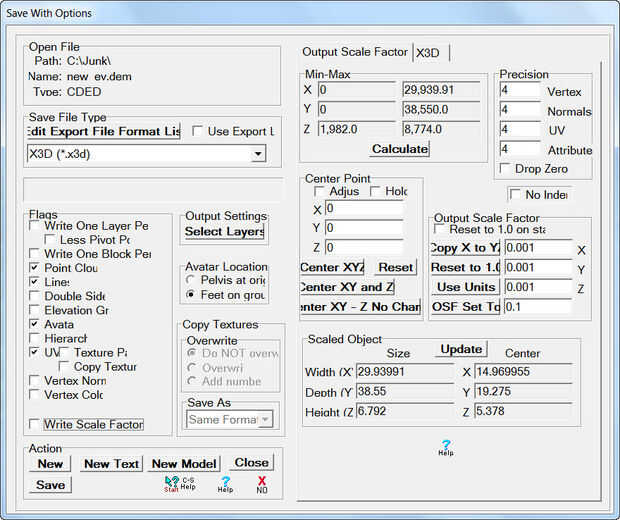Select Pelvis at origin radio button

[191, 280]
